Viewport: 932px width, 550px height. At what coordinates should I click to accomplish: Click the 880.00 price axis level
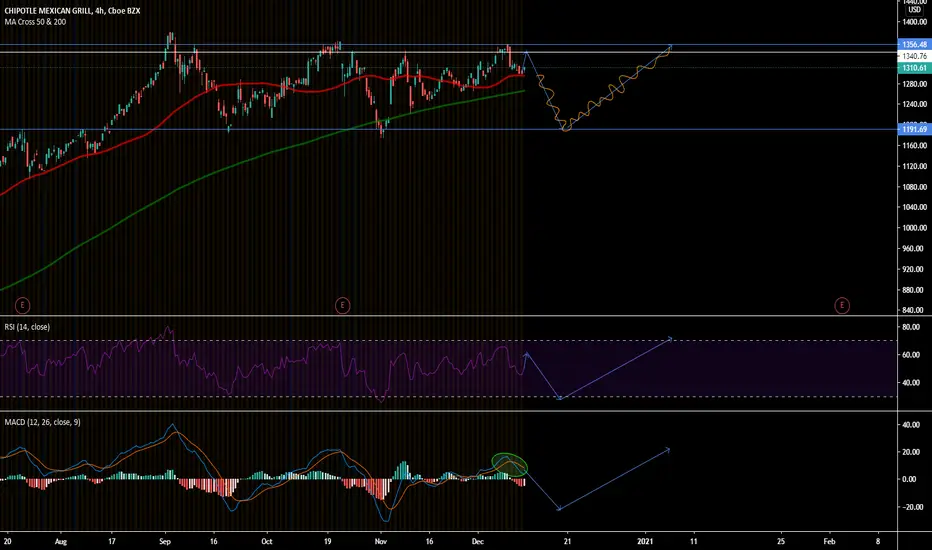pyautogui.click(x=914, y=290)
